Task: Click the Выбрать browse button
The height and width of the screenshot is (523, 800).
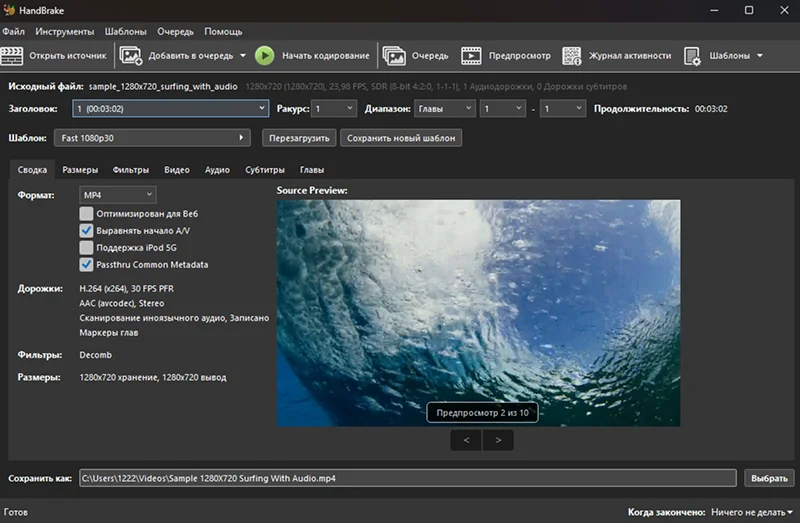Action: (769, 478)
